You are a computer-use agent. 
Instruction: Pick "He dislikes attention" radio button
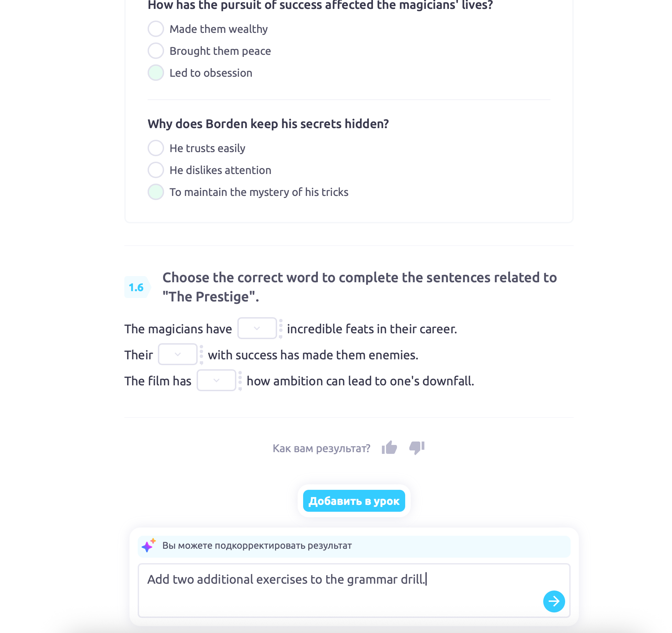tap(156, 170)
